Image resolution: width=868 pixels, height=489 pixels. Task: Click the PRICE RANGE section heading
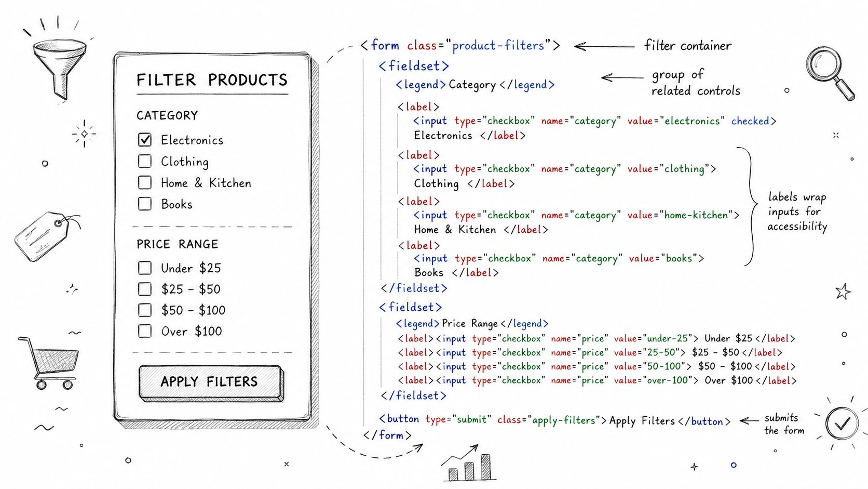177,244
